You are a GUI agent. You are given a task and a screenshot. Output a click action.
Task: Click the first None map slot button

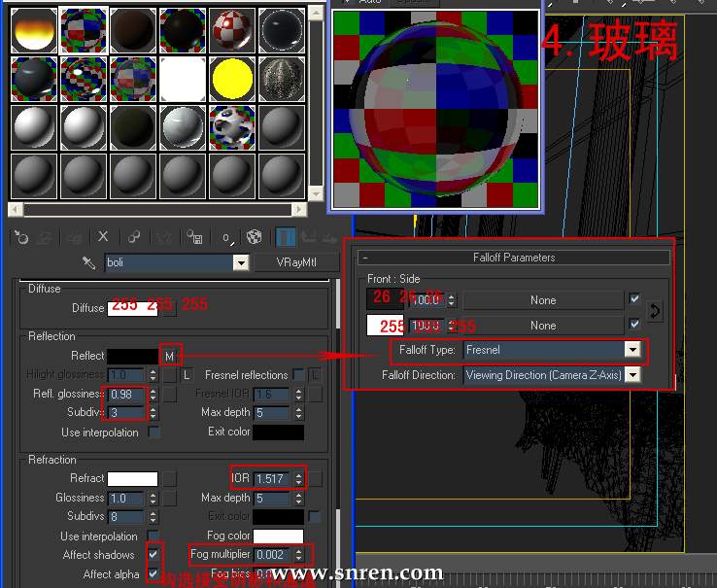pyautogui.click(x=542, y=300)
